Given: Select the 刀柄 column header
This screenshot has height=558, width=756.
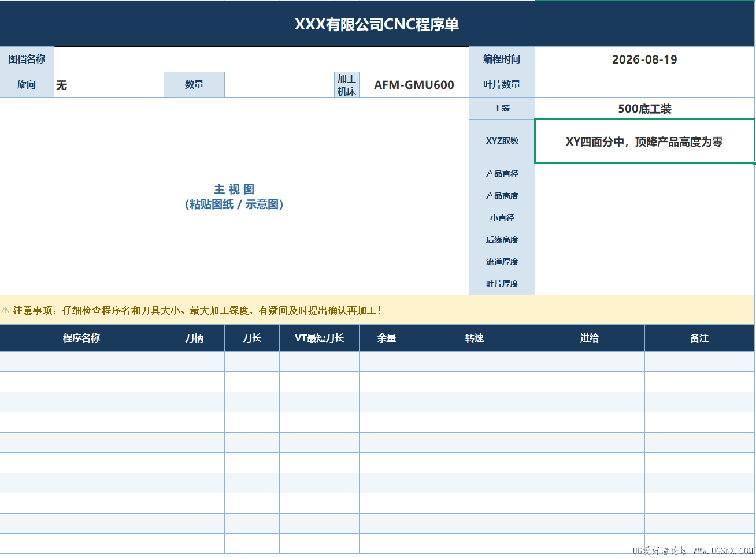Looking at the screenshot, I should [194, 338].
